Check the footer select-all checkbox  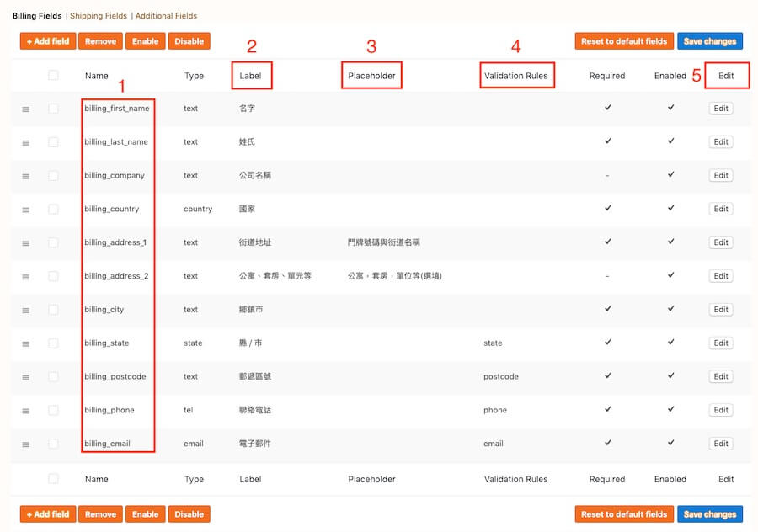[53, 479]
